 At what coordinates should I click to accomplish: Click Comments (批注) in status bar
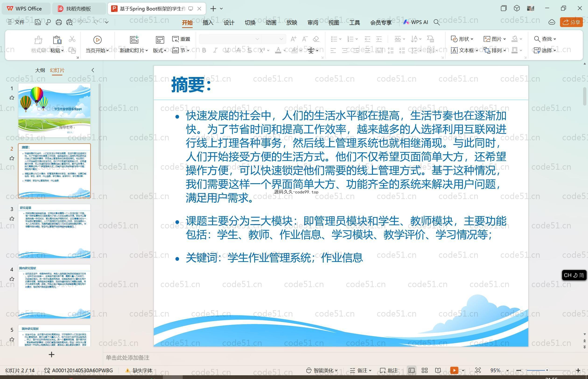(389, 370)
